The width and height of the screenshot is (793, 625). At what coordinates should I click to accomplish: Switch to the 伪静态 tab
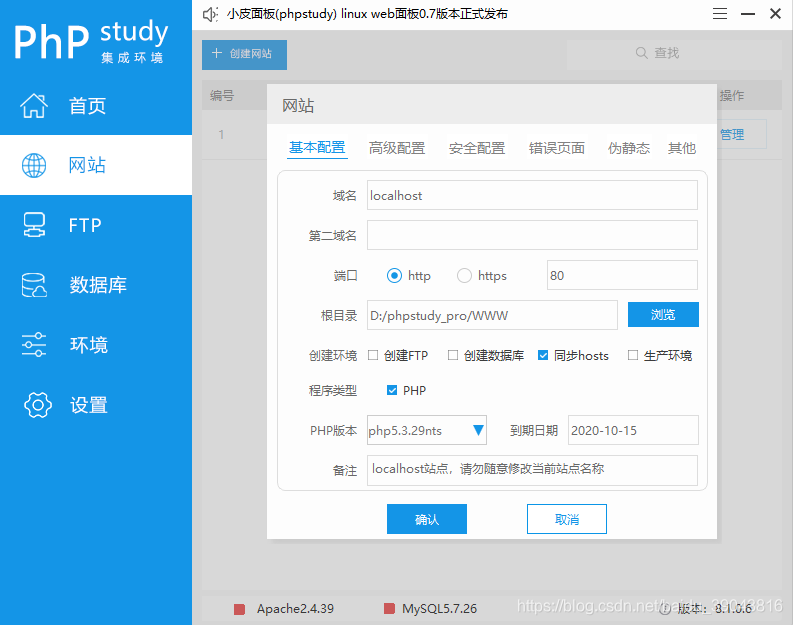pos(629,148)
